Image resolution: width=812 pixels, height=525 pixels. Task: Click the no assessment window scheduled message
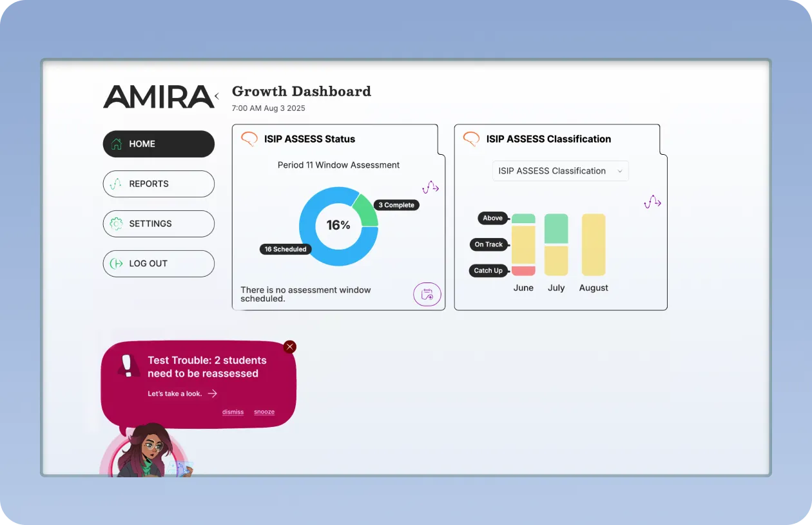point(305,294)
